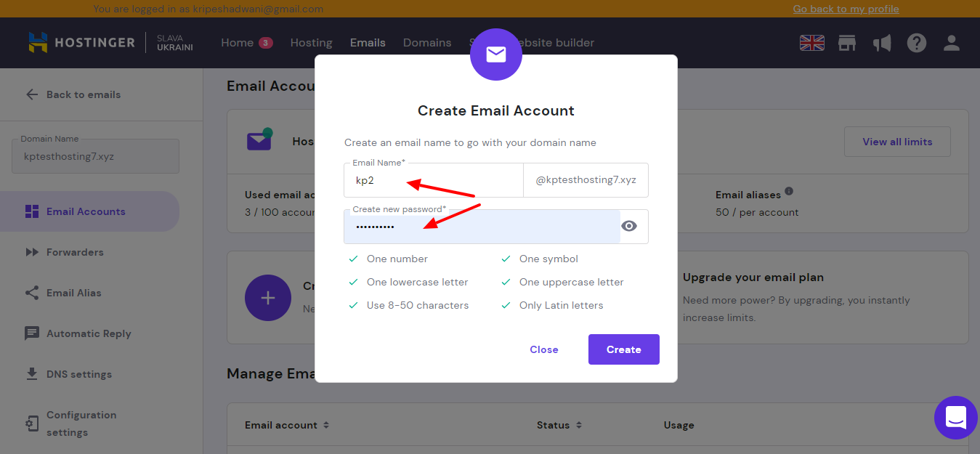980x454 pixels.
Task: Click the email aliases info icon
Action: coord(789,192)
